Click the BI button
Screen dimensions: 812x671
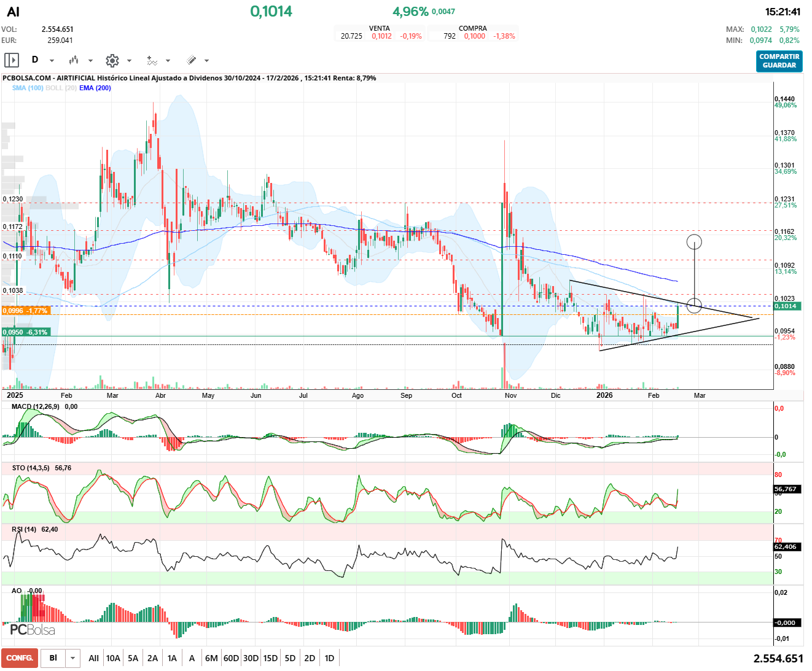53,658
